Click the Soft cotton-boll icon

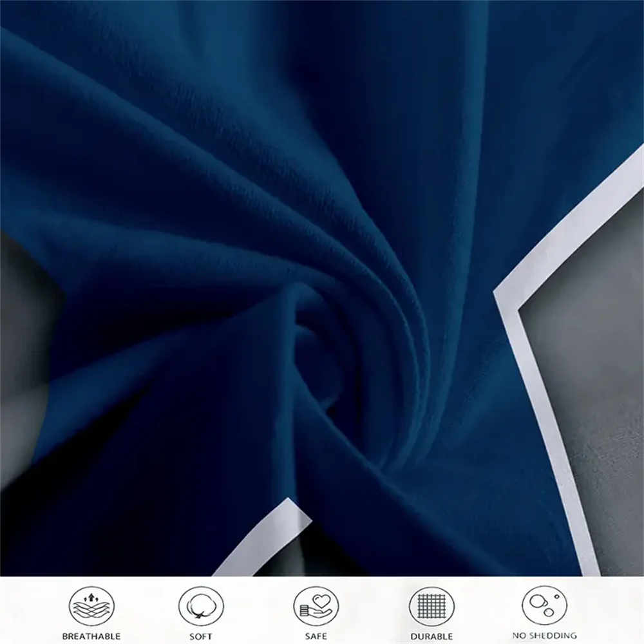tap(201, 606)
